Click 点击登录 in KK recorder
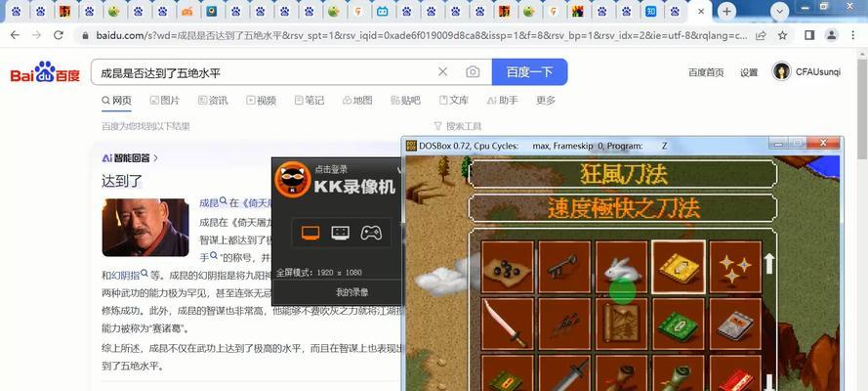The width and height of the screenshot is (868, 391). 331,169
